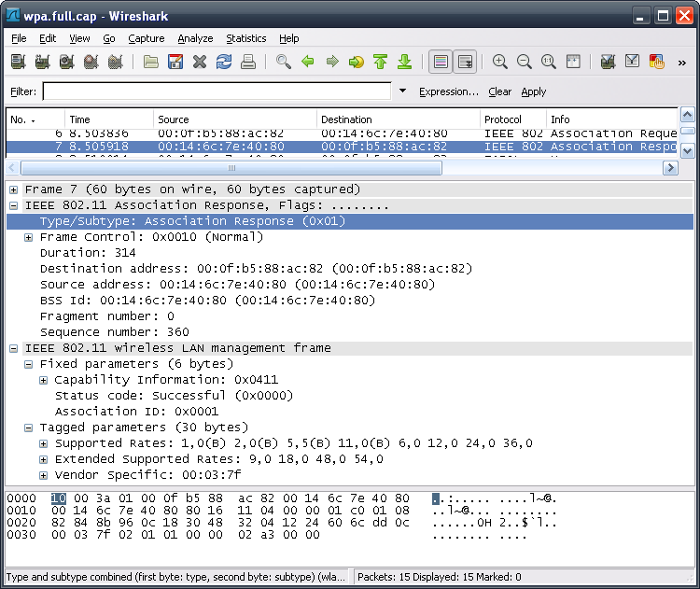Collapse wireless LAN management frame node
The height and width of the screenshot is (589, 700).
tap(14, 348)
